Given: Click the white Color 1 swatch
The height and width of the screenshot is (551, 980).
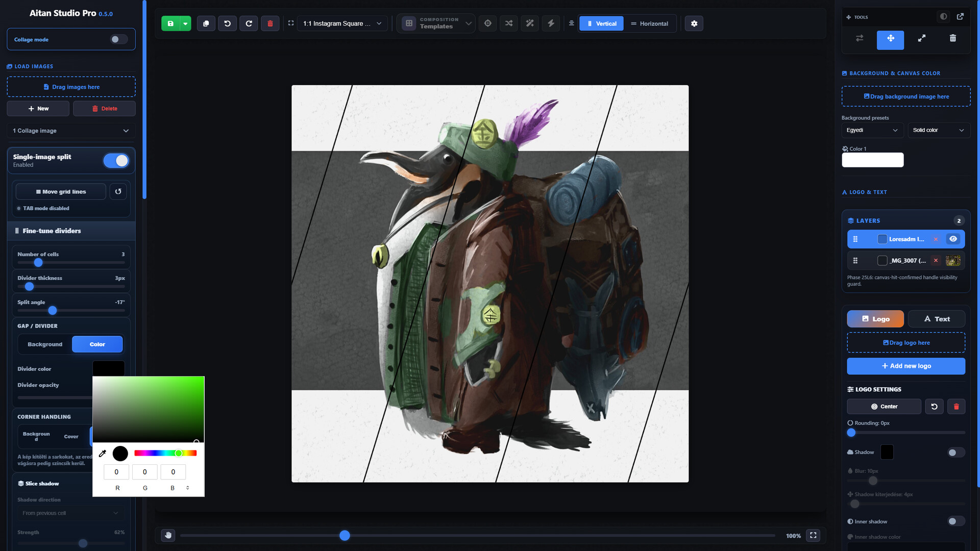Looking at the screenshot, I should (872, 160).
